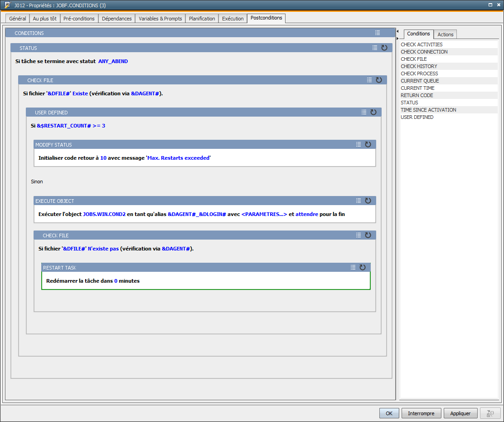Edit the '&DFILE#' file name before 'Existe'

58,93
